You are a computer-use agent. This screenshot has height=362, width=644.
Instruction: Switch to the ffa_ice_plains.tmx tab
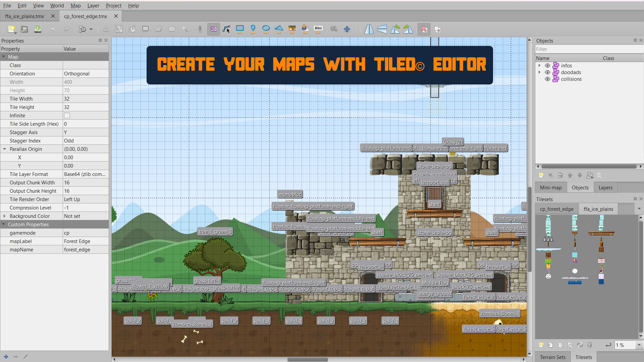tap(23, 16)
